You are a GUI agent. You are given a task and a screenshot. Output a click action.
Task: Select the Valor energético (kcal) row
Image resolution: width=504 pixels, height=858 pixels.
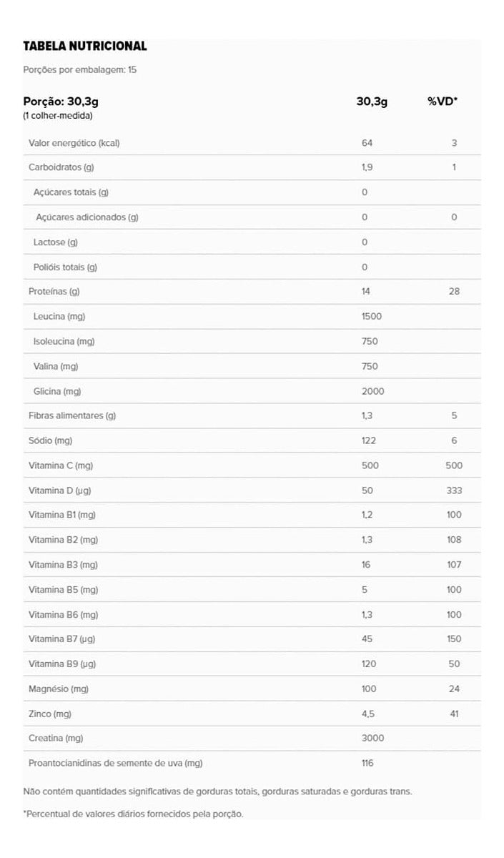click(x=252, y=143)
